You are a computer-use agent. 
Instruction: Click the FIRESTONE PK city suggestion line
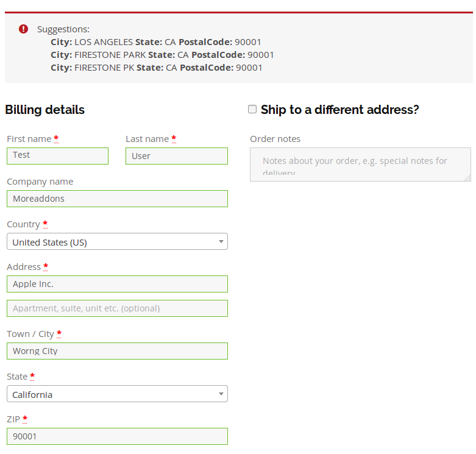point(157,68)
